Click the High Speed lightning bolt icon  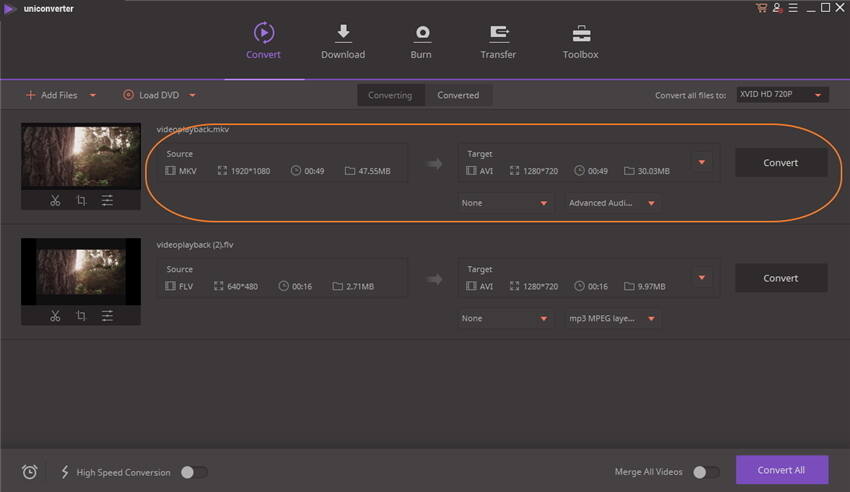click(65, 472)
